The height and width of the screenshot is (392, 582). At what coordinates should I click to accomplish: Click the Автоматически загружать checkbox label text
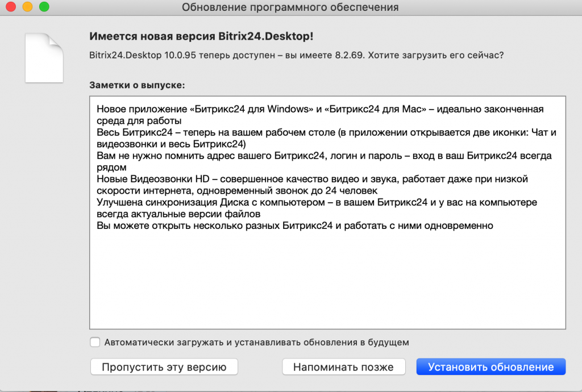(256, 343)
